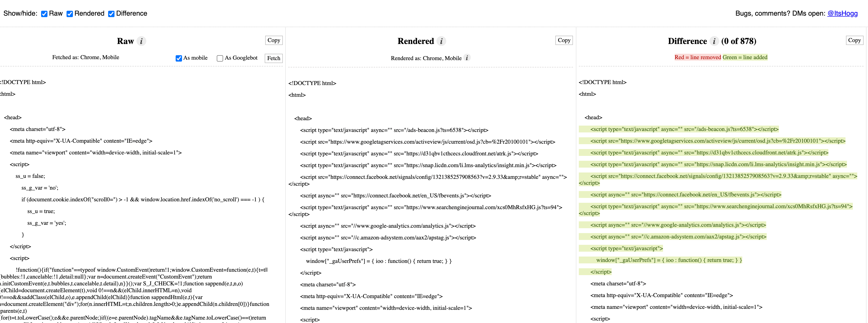Viewport: 868px width, 323px height.
Task: Disable the As mobile checkbox
Action: 179,58
